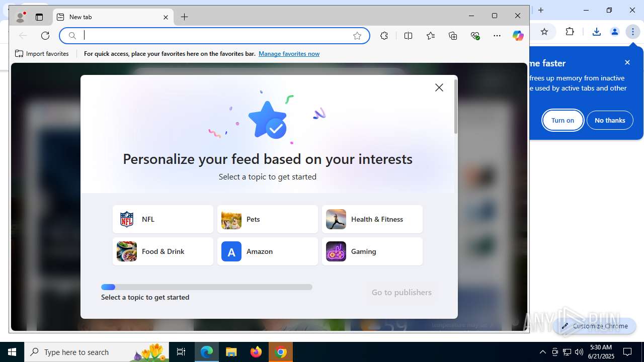
Task: Click Import favorites on favorites bar
Action: 42,54
